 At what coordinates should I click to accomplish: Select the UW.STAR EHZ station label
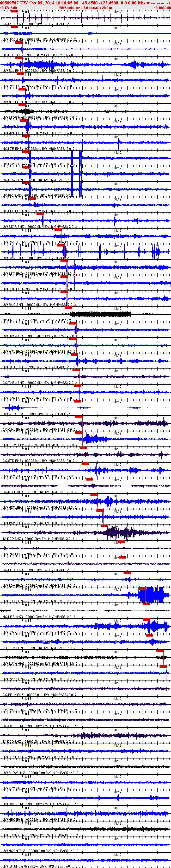pos(40,227)
